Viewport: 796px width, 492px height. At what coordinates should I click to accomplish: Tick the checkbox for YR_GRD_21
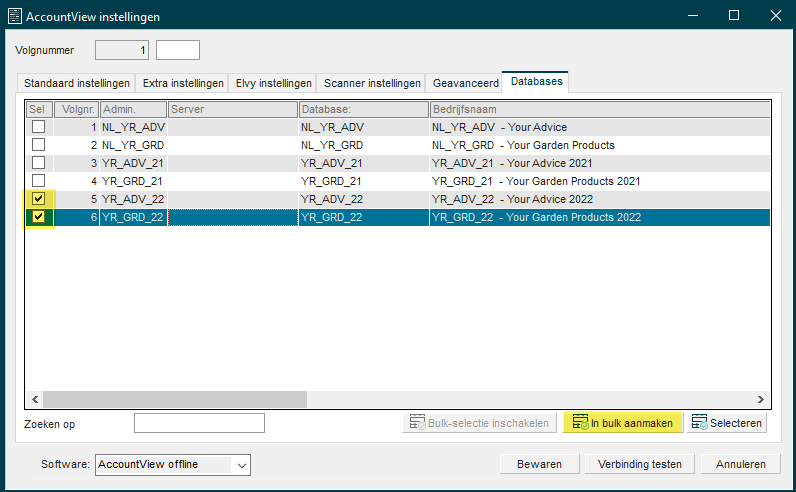[39, 180]
